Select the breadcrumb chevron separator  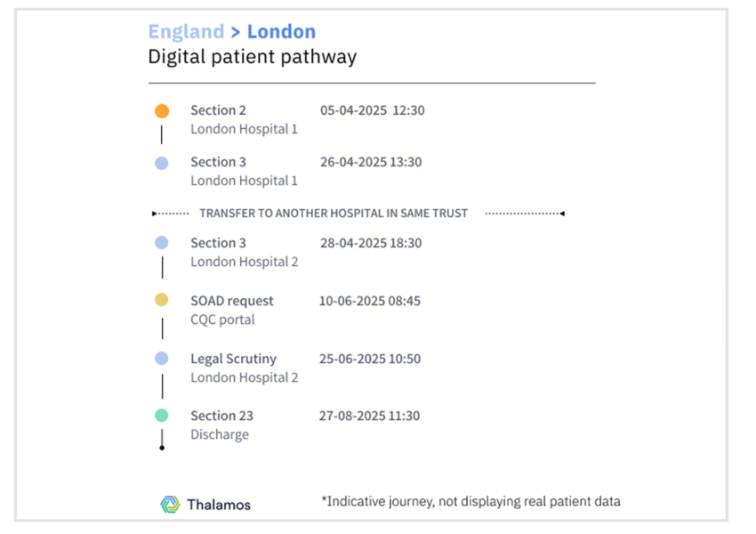point(236,32)
